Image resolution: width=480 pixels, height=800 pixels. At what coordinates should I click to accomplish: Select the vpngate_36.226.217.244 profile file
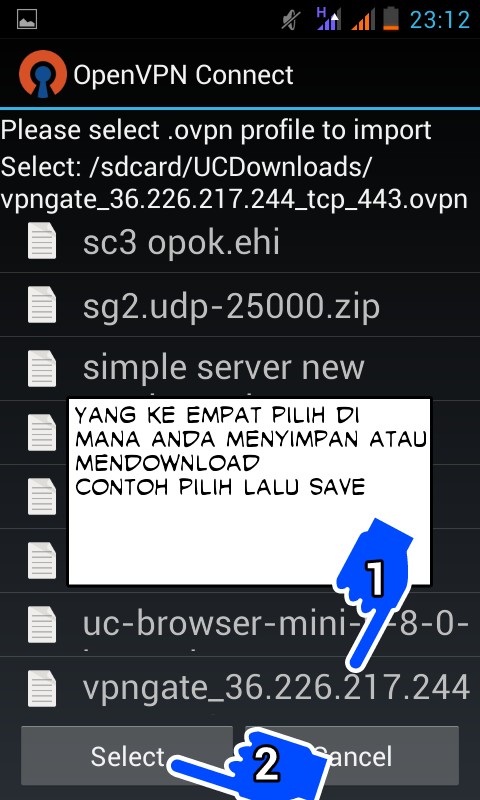click(240, 688)
